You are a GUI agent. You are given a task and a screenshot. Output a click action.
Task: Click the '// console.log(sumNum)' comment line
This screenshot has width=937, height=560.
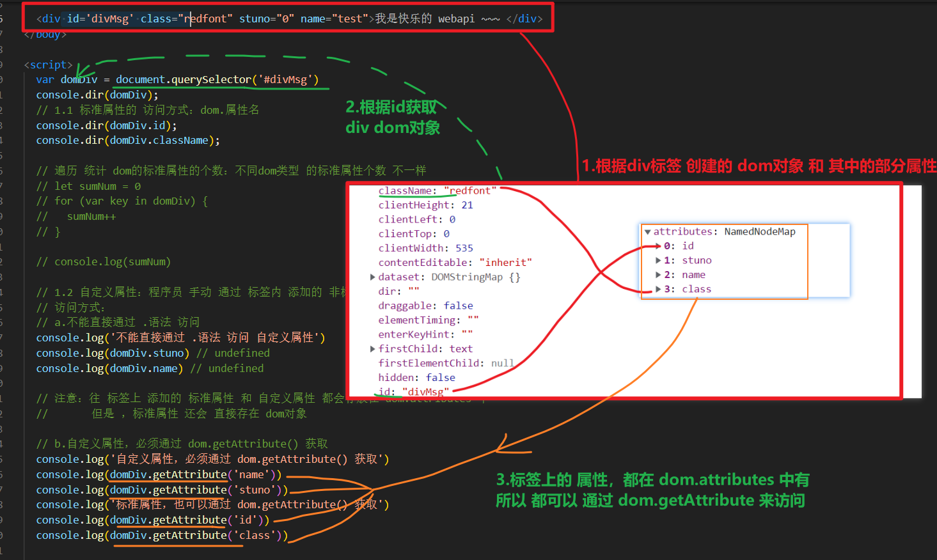point(104,261)
